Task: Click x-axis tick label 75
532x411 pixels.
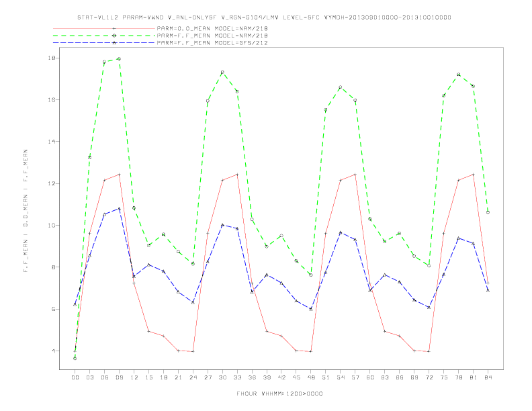Action: pos(444,377)
